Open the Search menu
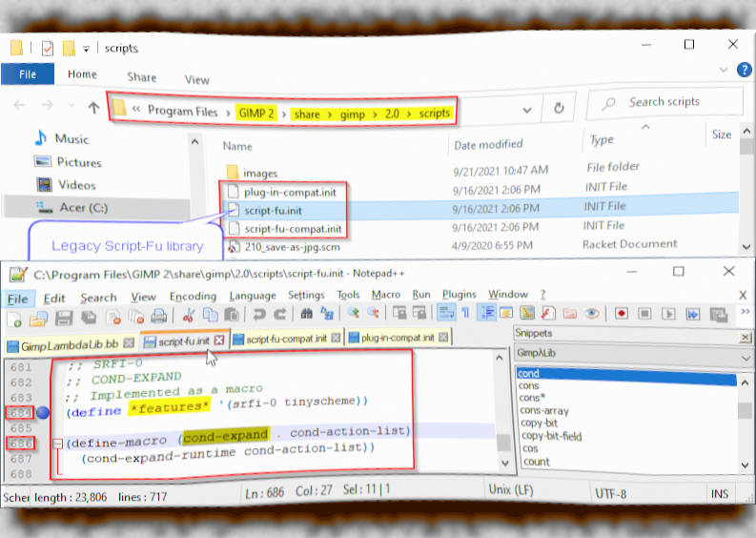The height and width of the screenshot is (538, 756). click(98, 299)
